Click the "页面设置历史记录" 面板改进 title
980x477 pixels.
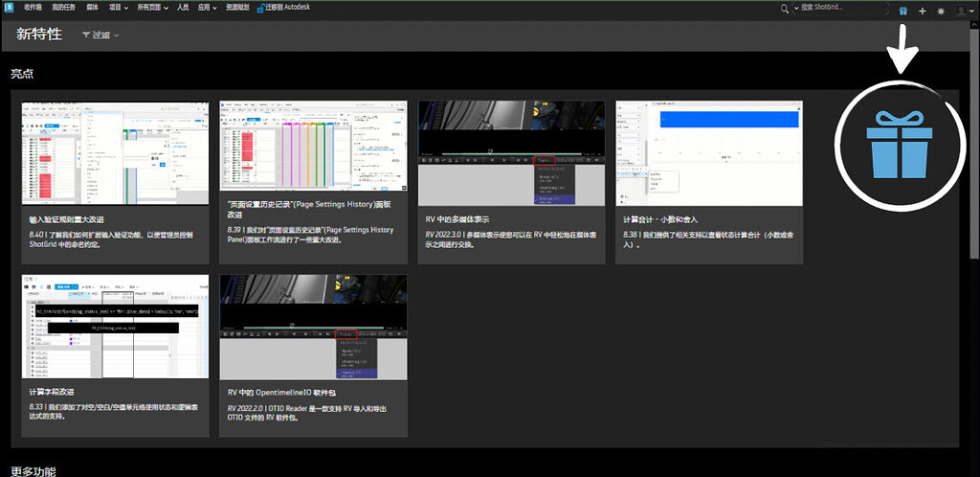click(x=310, y=209)
